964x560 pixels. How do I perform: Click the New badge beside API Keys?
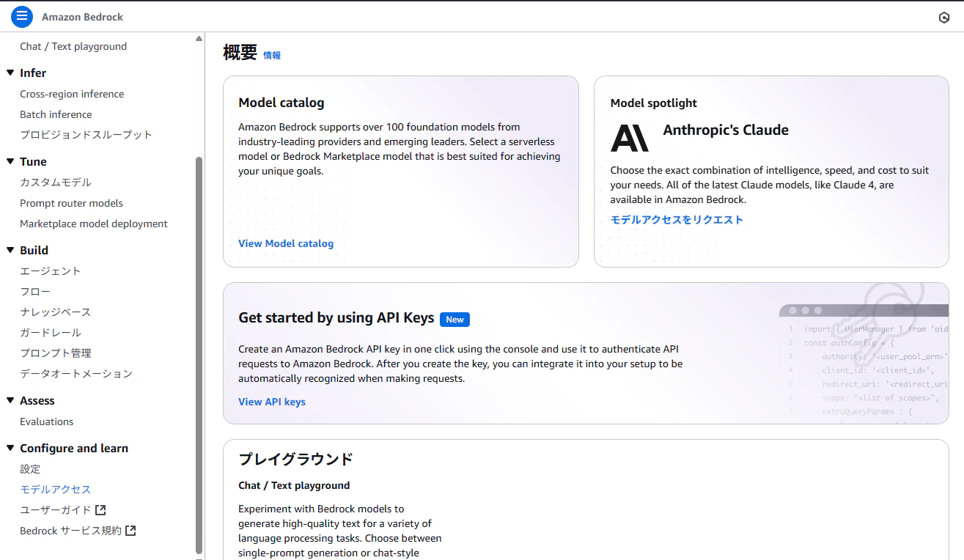pyautogui.click(x=455, y=319)
